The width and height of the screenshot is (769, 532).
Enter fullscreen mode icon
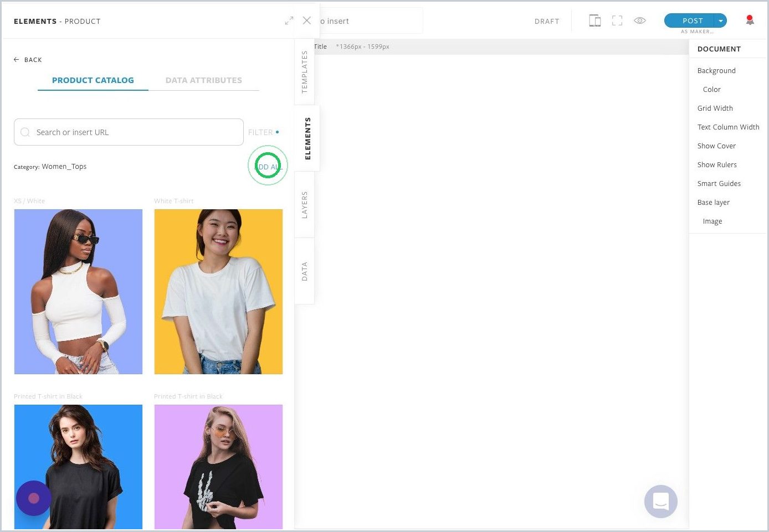coord(617,21)
